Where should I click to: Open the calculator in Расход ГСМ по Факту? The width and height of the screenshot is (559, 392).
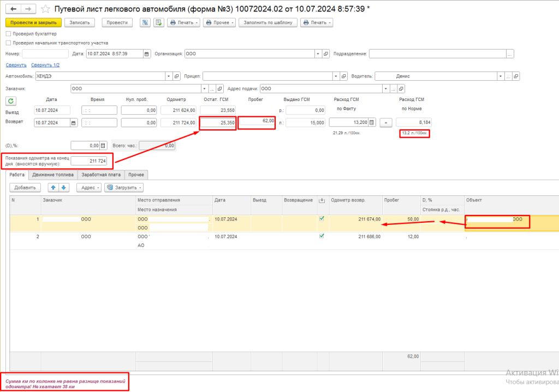371,122
